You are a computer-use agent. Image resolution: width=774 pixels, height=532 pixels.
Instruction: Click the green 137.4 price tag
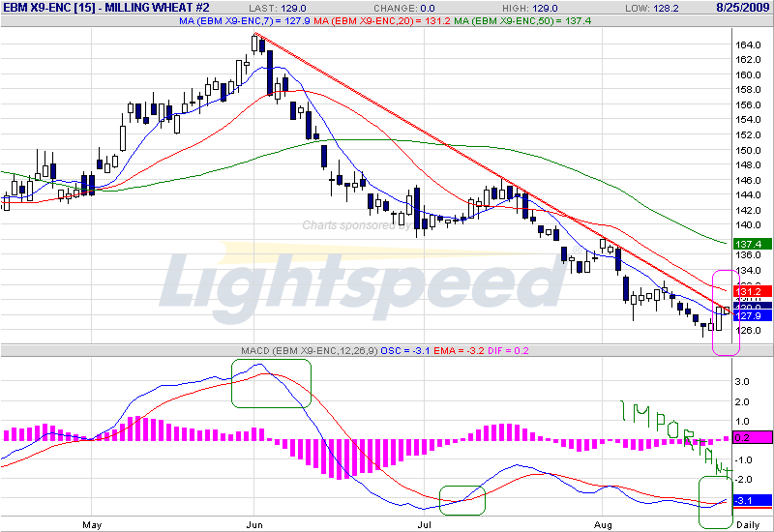tap(753, 244)
